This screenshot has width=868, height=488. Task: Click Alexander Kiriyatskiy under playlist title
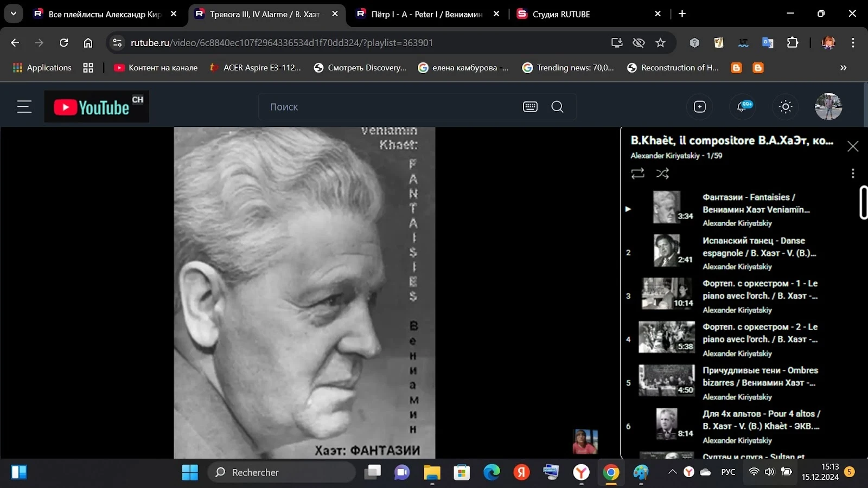pos(665,156)
